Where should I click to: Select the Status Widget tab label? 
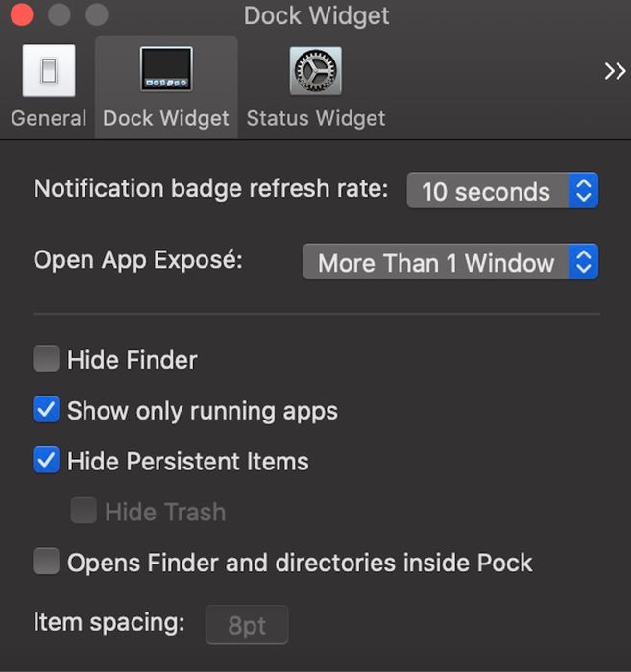click(316, 118)
